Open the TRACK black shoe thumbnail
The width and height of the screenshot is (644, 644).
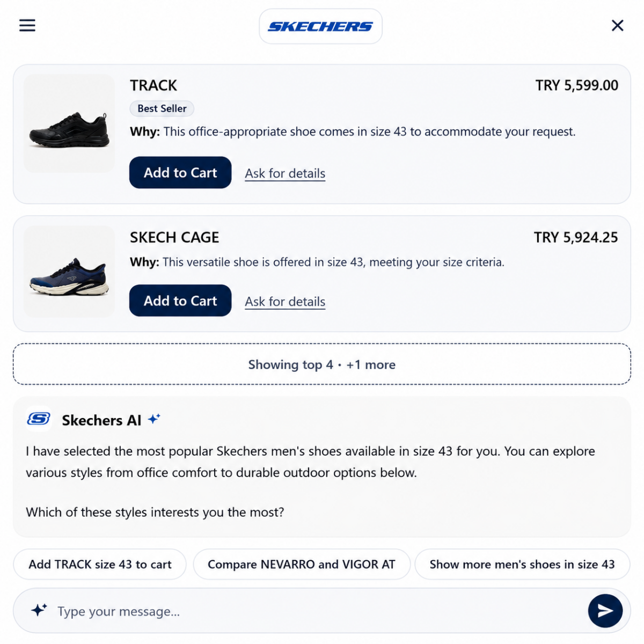(x=69, y=124)
